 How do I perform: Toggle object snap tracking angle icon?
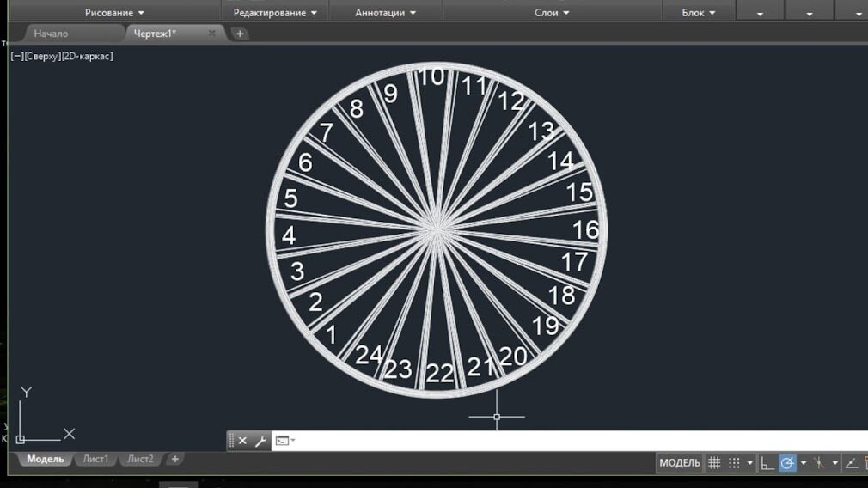click(852, 463)
